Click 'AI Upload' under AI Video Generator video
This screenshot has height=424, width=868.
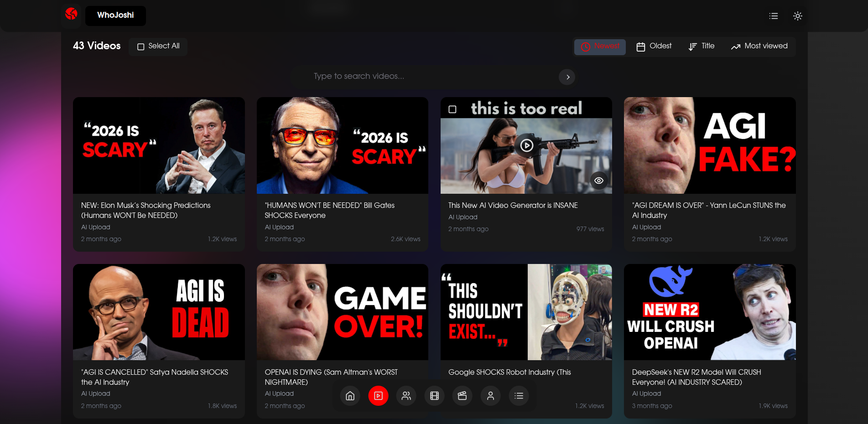pos(463,217)
